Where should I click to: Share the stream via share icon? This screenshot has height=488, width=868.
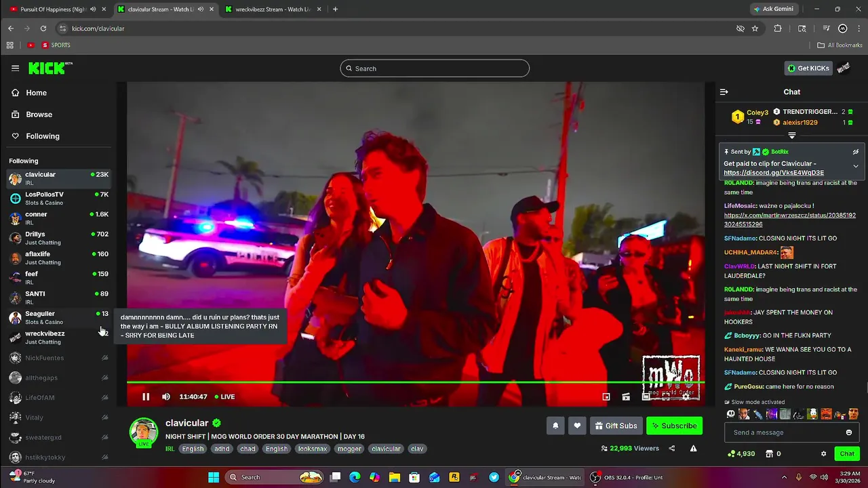(672, 448)
